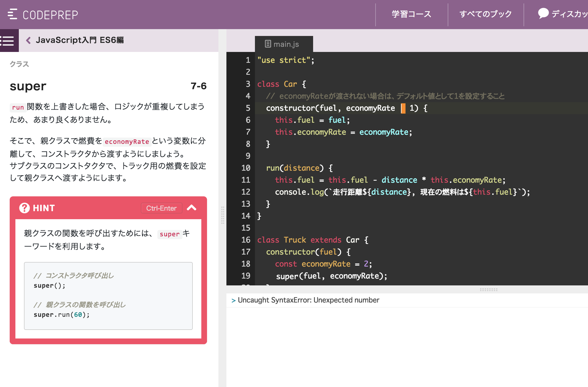Click the console output arrow before the error

coord(233,300)
